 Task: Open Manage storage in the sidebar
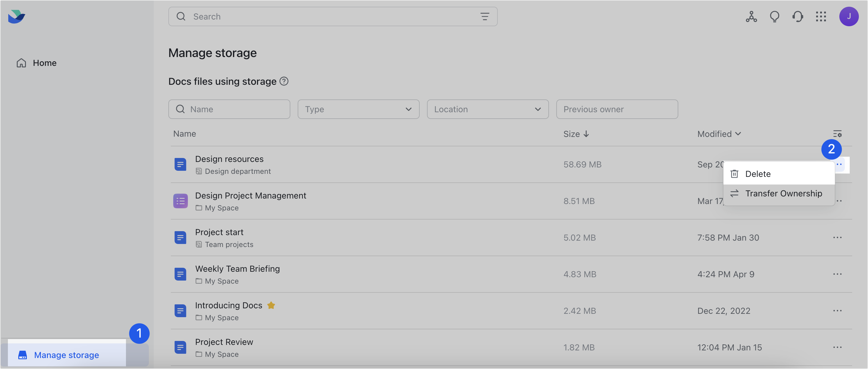(x=66, y=355)
